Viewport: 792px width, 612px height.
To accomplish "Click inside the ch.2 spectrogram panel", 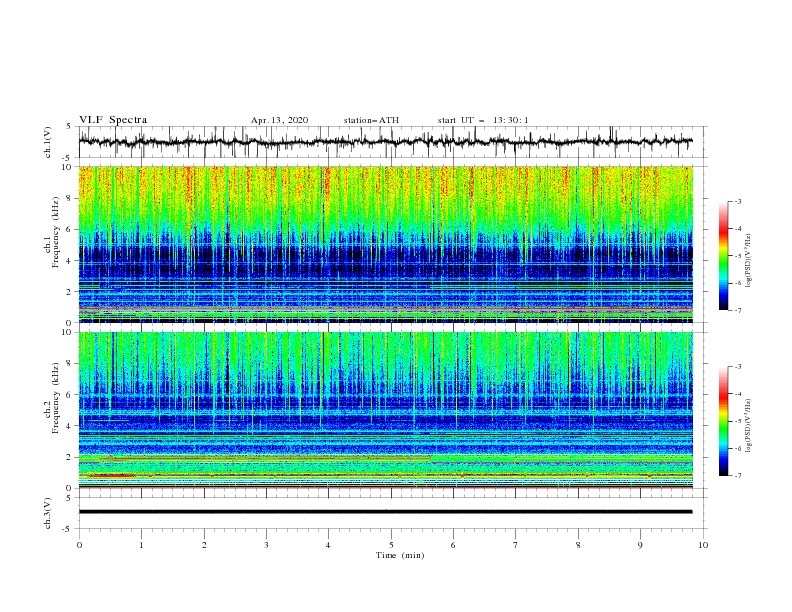I will 385,410.
